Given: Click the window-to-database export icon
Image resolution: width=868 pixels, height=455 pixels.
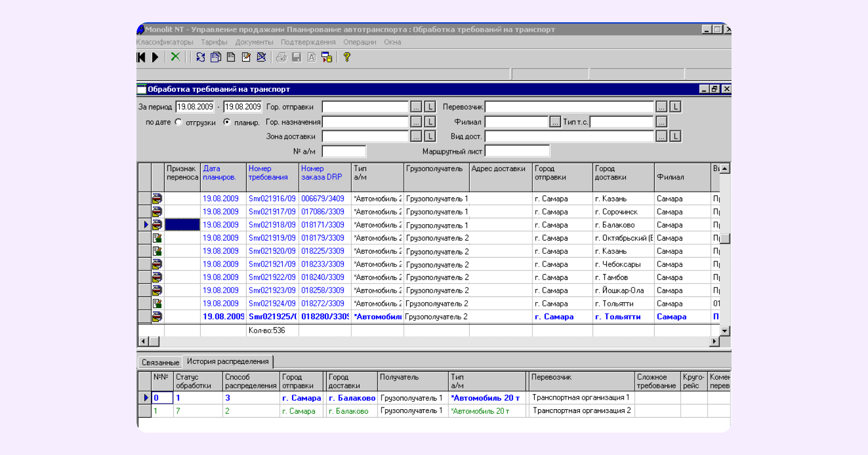Looking at the screenshot, I should [327, 57].
